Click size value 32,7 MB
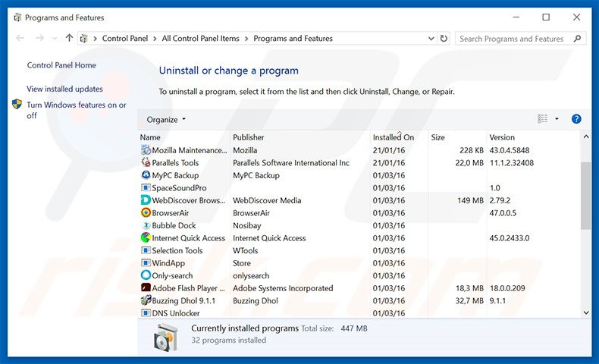This screenshot has height=364, width=599. (469, 301)
